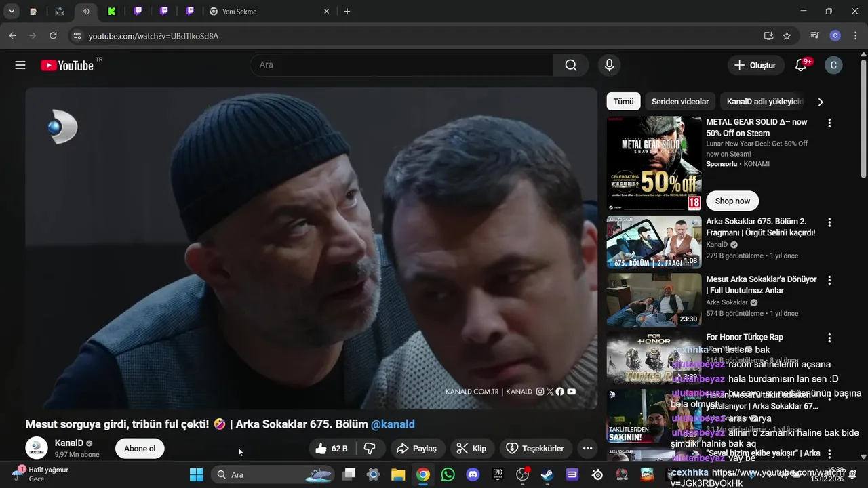This screenshot has width=868, height=488.
Task: Click the address bar URL
Action: (153, 36)
